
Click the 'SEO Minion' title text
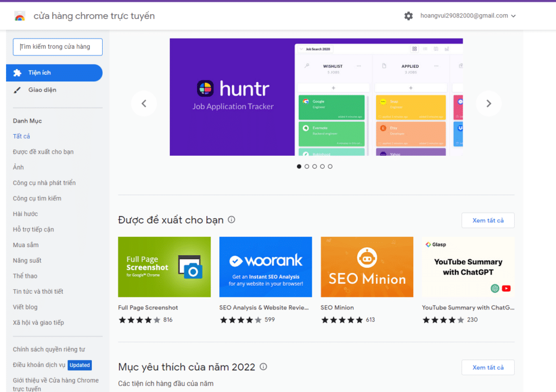coord(337,308)
